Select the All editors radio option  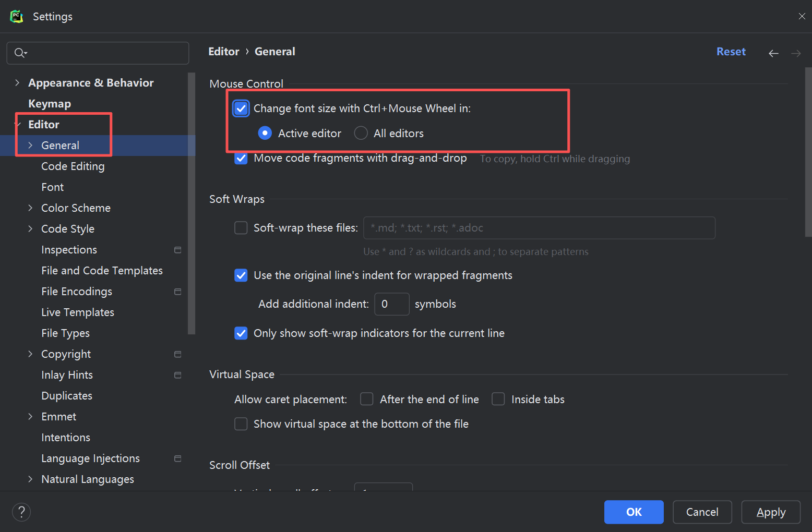tap(361, 133)
